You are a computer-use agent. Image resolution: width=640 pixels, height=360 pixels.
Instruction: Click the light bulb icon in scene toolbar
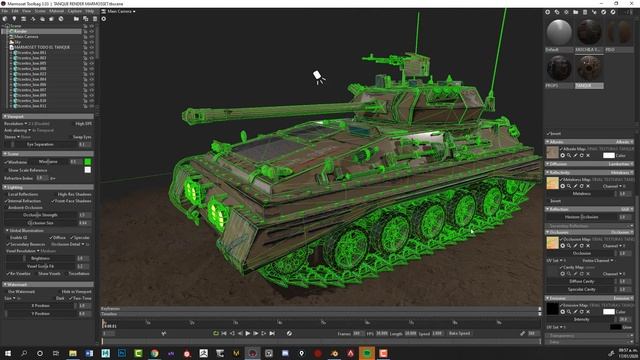pos(14,19)
